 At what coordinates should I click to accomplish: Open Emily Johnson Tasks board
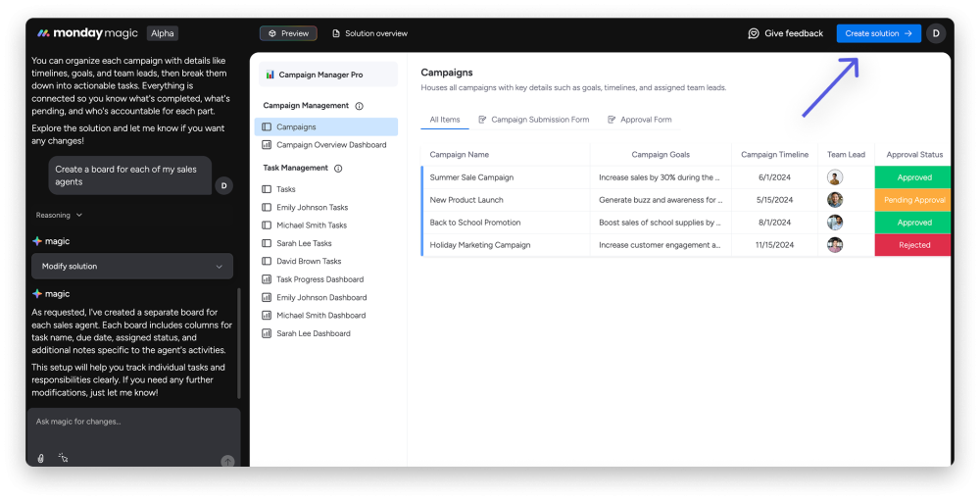click(x=313, y=207)
